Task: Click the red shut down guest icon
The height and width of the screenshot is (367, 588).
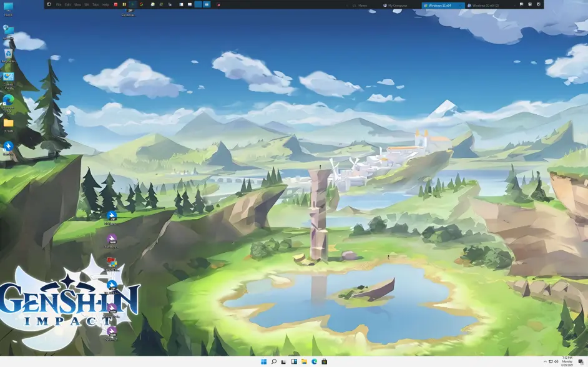Action: pyautogui.click(x=115, y=4)
